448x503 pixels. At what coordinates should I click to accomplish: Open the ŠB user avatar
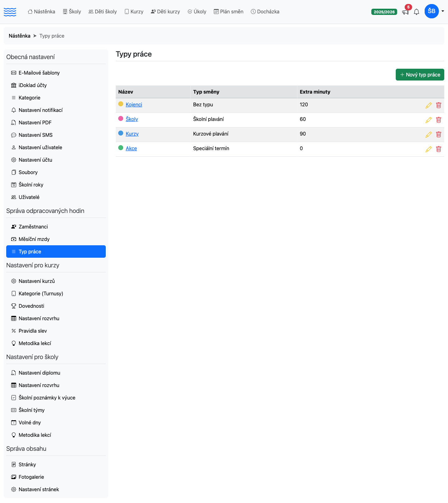coord(432,11)
